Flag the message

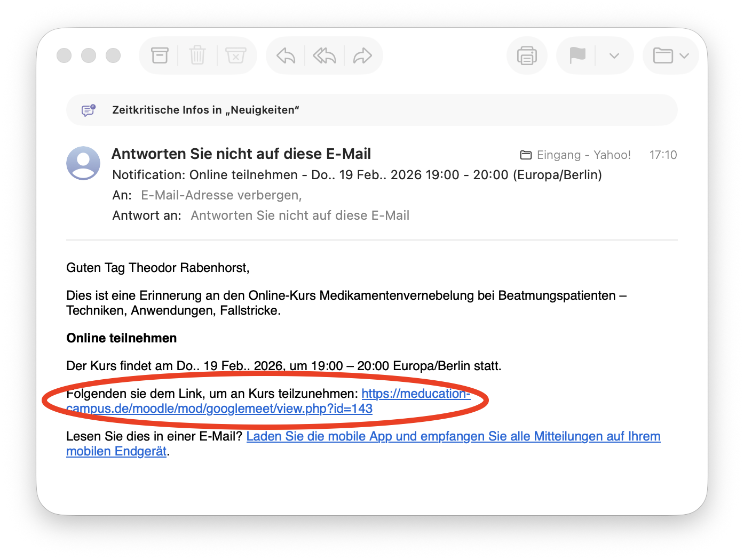pyautogui.click(x=577, y=55)
